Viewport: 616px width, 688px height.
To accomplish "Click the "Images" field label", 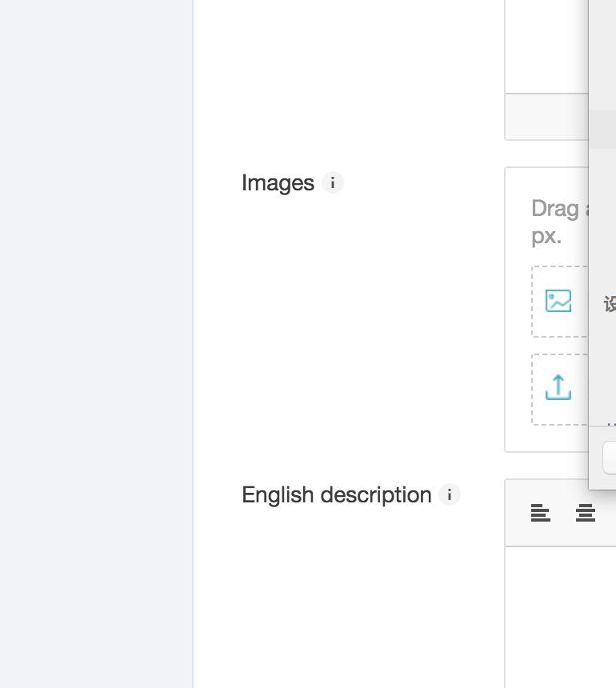I will coord(278,182).
